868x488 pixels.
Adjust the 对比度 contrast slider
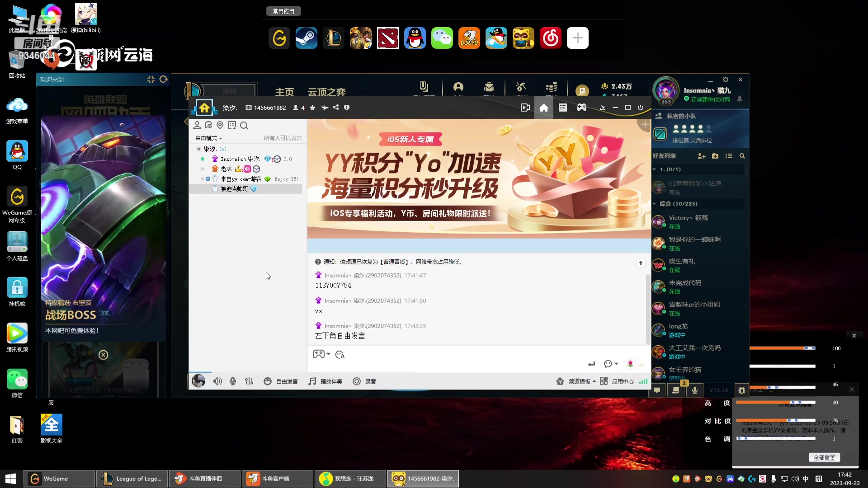pyautogui.click(x=776, y=420)
